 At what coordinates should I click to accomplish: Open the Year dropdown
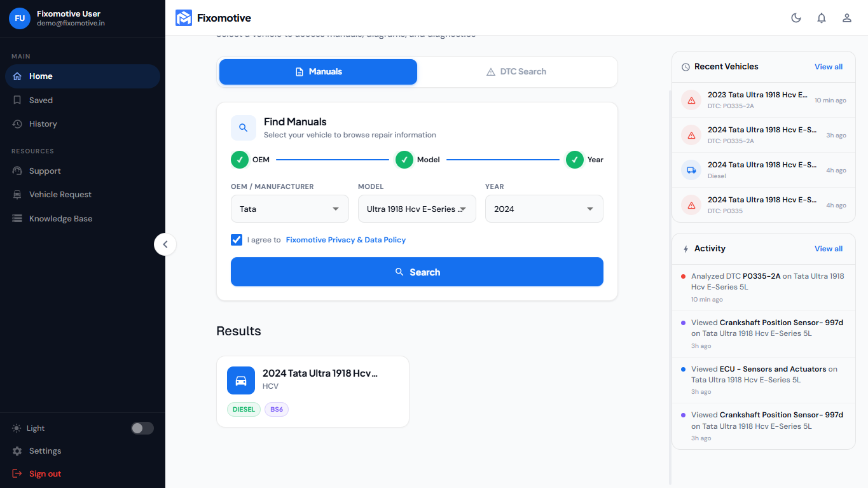tap(544, 209)
